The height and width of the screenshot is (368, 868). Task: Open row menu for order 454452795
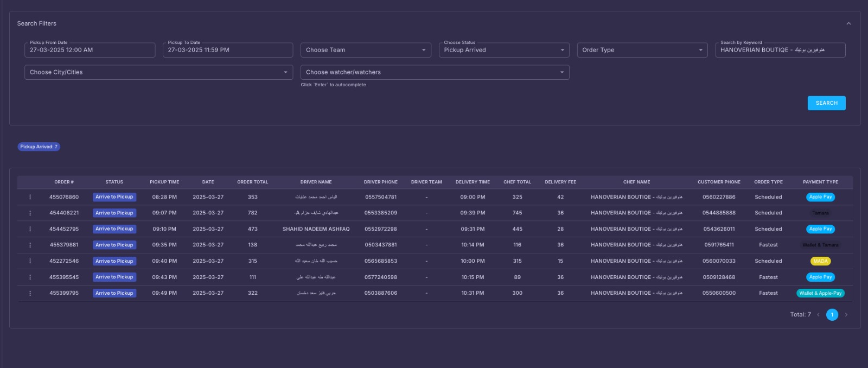(x=30, y=229)
